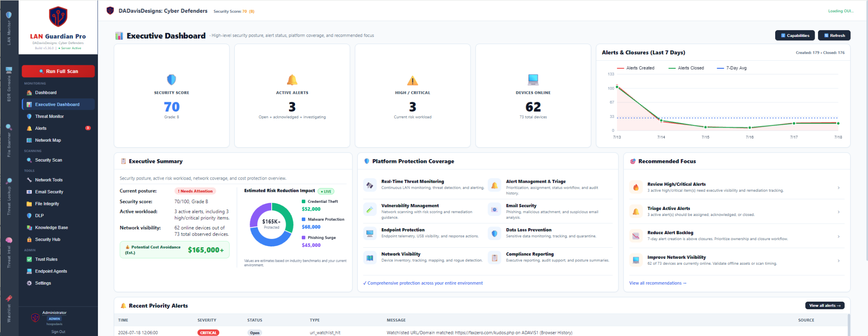
Task: Click Email Security coverage icon
Action: 495,210
